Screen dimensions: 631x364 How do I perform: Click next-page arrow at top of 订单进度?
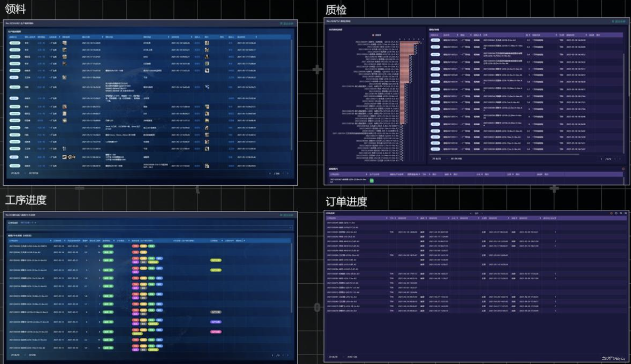[x=482, y=214]
